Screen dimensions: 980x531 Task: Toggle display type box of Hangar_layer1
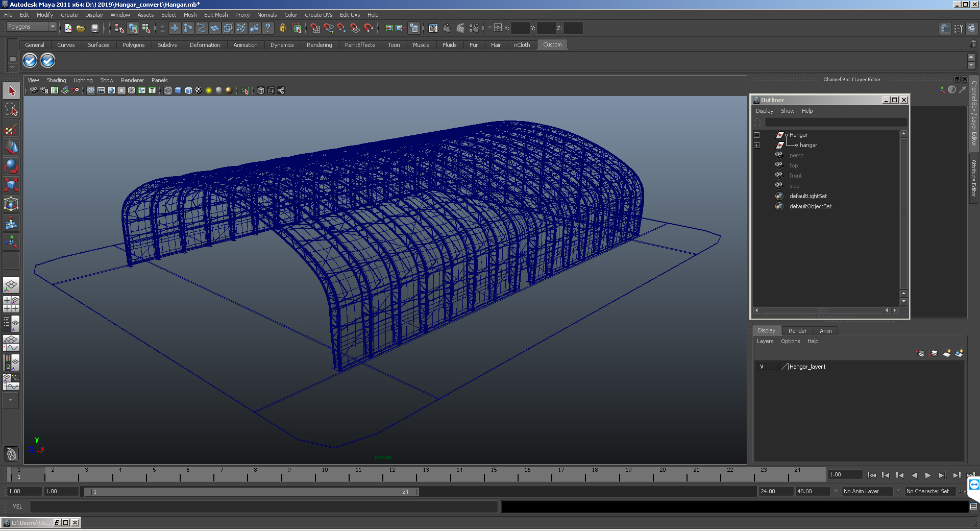[x=774, y=367]
